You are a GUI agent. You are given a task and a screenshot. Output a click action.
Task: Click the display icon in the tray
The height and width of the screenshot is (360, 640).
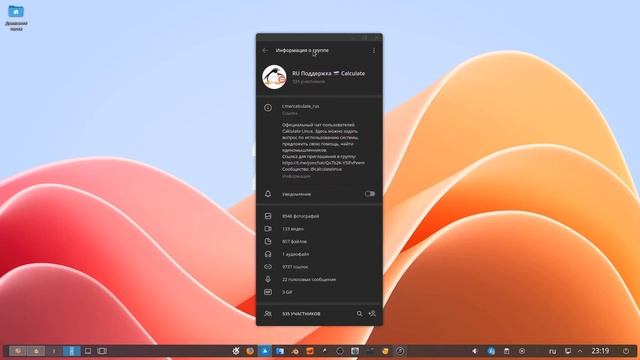[568, 351]
